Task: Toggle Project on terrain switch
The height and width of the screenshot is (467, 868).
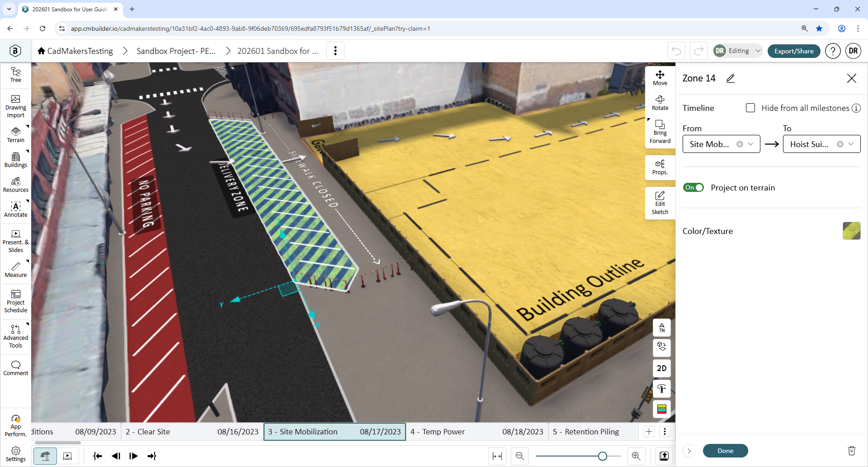Action: (x=693, y=187)
